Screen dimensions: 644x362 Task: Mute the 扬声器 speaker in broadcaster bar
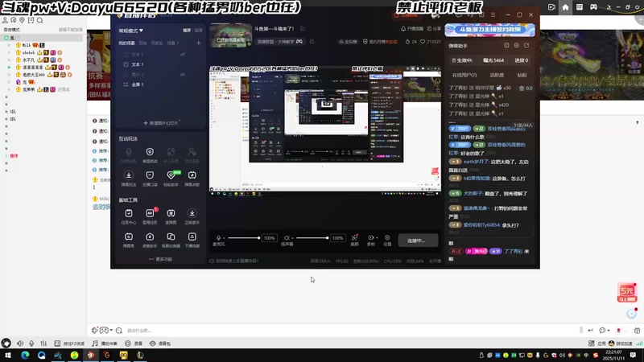tap(287, 237)
